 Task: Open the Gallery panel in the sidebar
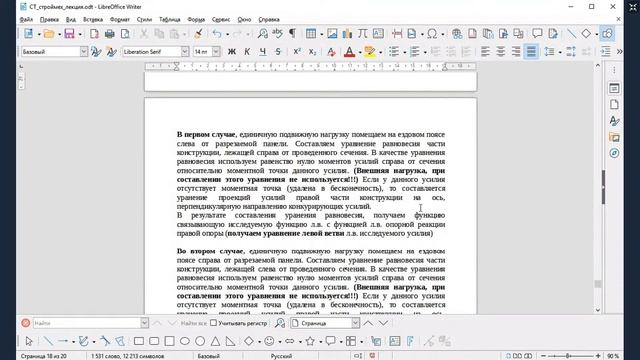614,137
